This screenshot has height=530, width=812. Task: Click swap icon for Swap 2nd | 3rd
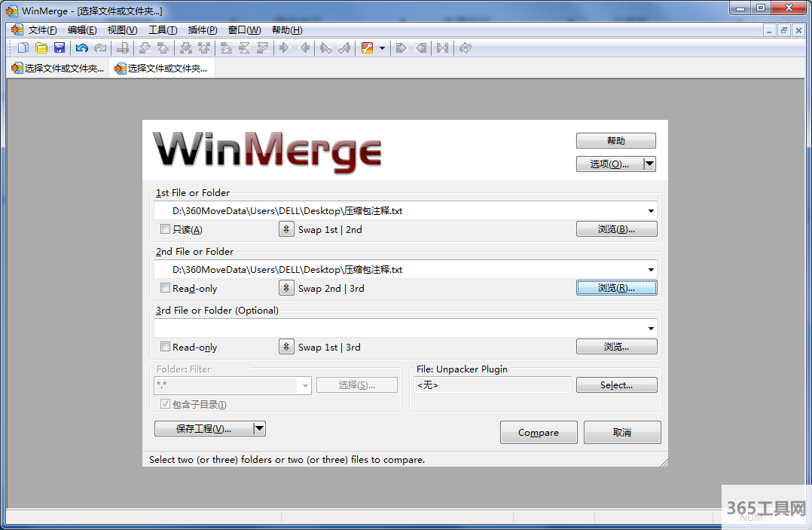coord(286,288)
